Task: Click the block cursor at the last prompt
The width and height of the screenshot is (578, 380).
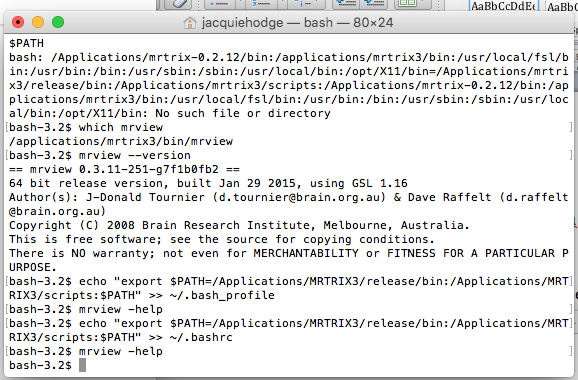Action: point(83,365)
